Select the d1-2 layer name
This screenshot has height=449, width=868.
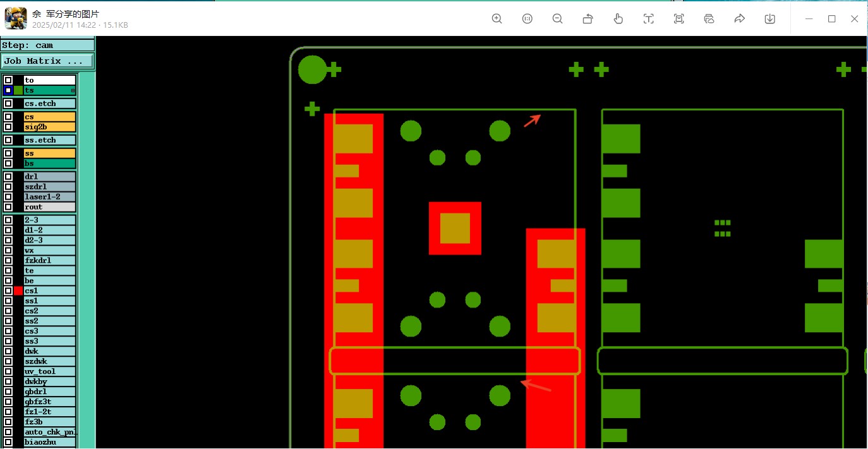pyautogui.click(x=50, y=230)
